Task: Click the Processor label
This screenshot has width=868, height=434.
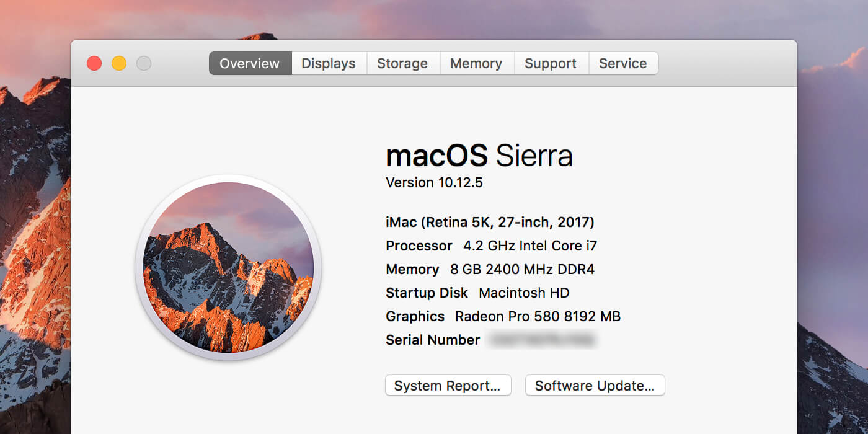Action: coord(419,246)
